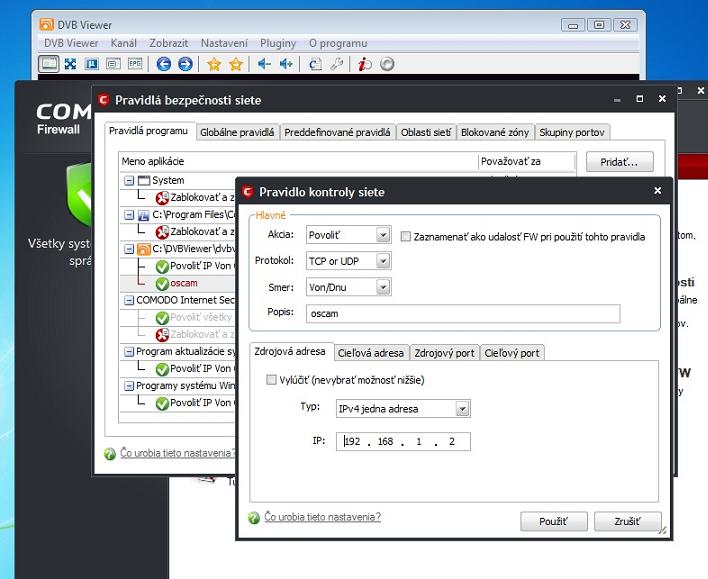Click the Pridať... button
The image size is (708, 579).
[620, 162]
